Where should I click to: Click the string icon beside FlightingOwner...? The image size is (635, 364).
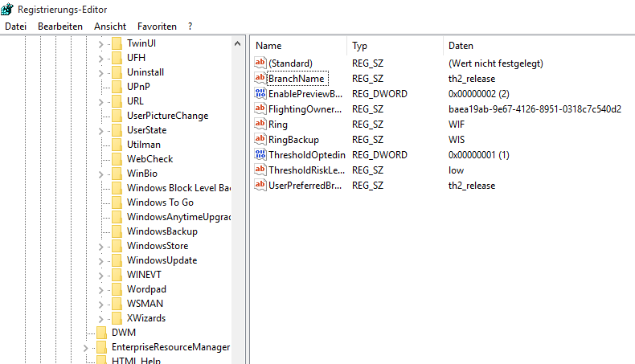pos(260,108)
